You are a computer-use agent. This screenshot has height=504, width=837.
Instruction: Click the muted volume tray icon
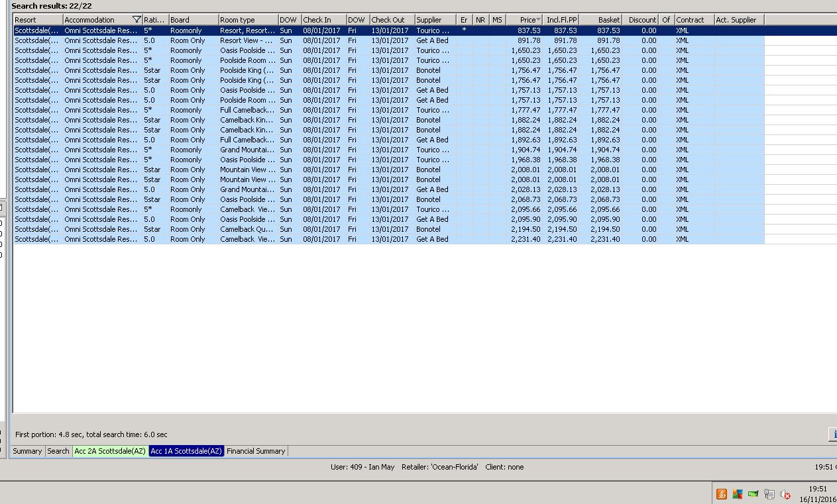click(785, 494)
